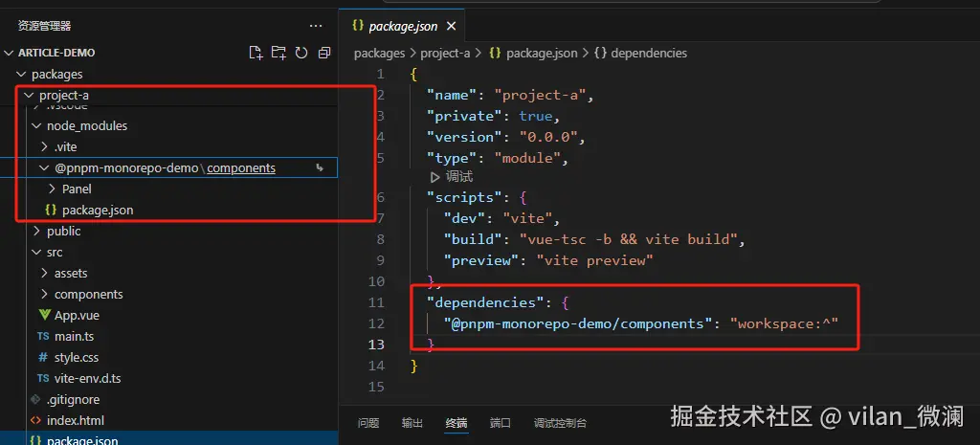Viewport: 980px width, 445px height.
Task: Expand the .vite folder
Action: (44, 146)
